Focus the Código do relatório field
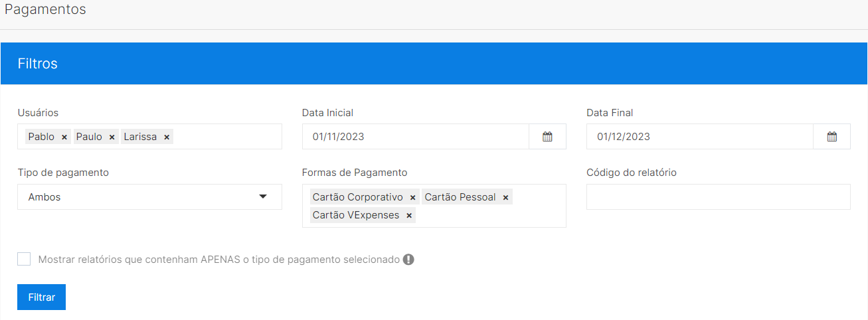 click(x=718, y=197)
